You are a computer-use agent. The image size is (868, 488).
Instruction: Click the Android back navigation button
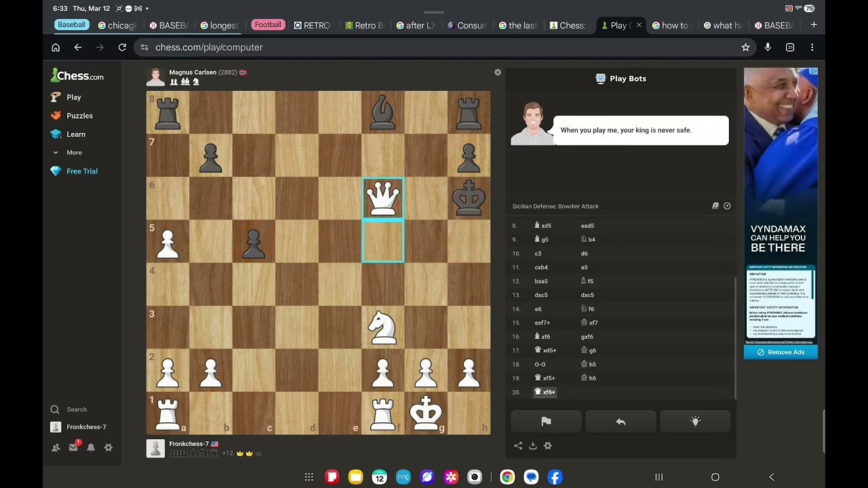[771, 477]
